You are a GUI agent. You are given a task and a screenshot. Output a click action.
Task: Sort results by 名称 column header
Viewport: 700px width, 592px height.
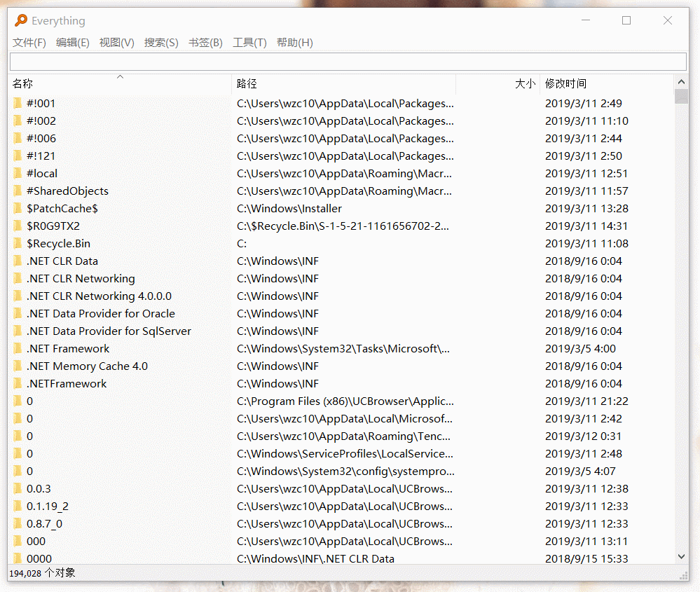click(x=23, y=84)
